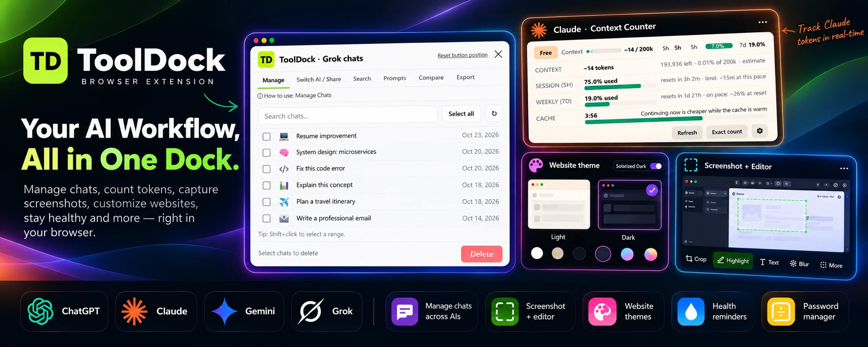The width and height of the screenshot is (868, 347).
Task: Open the Search tab
Action: [x=362, y=79]
